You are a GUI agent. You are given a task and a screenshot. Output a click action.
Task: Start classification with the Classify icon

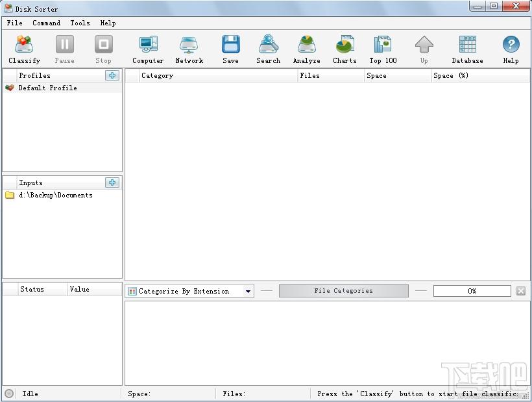click(x=24, y=44)
